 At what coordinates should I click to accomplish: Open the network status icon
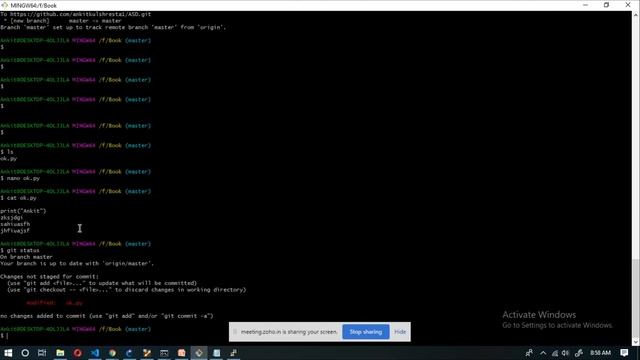pos(555,353)
